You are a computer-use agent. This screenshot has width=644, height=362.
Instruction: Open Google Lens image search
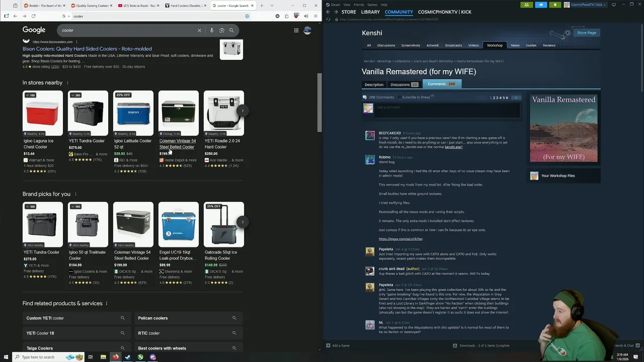[221, 30]
